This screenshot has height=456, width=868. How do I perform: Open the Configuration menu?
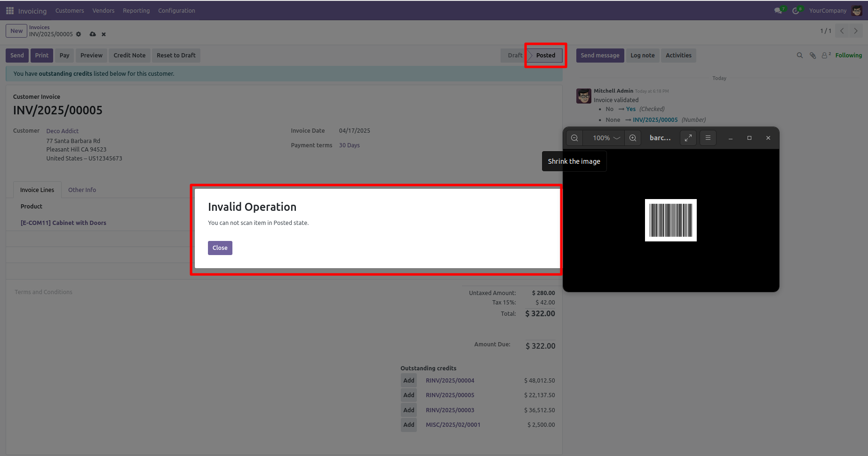coord(176,10)
